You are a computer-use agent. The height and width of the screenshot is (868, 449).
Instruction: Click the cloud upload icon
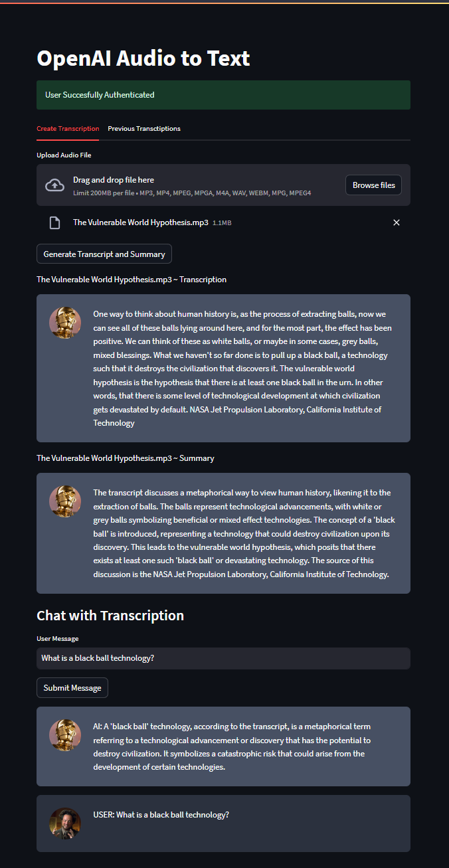pyautogui.click(x=55, y=185)
